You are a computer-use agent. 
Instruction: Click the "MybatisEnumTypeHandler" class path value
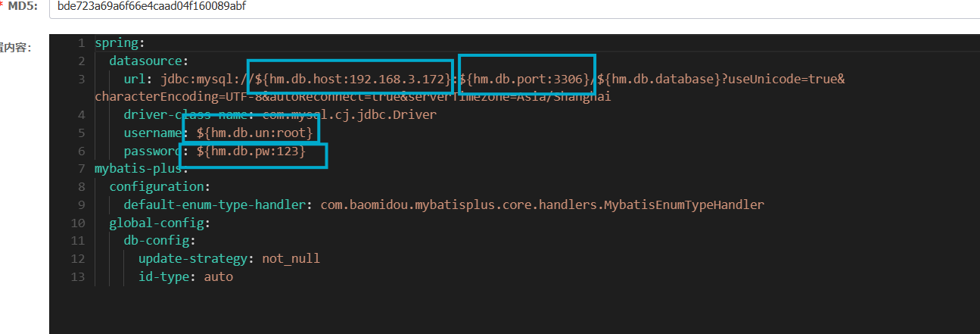543,204
